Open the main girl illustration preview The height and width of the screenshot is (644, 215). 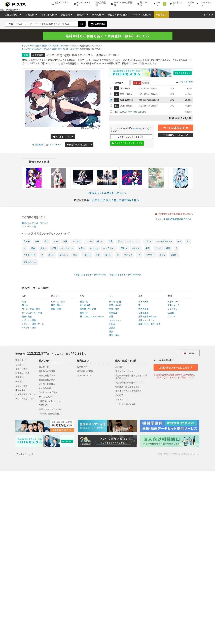[x=63, y=98]
